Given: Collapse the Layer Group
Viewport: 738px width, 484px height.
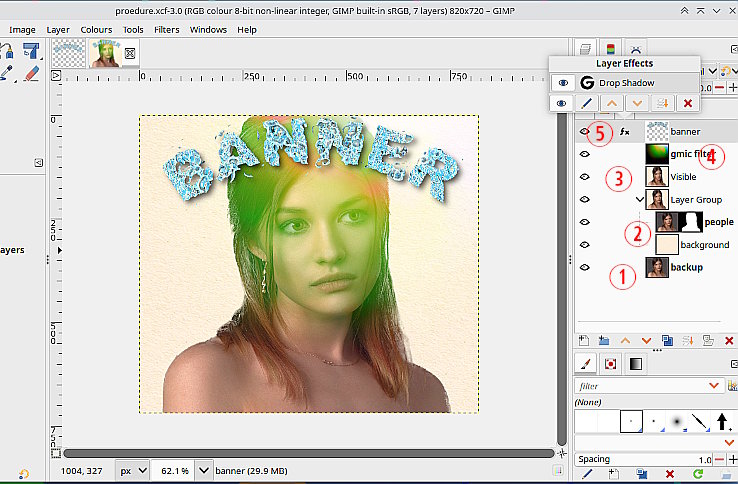Looking at the screenshot, I should tap(639, 200).
